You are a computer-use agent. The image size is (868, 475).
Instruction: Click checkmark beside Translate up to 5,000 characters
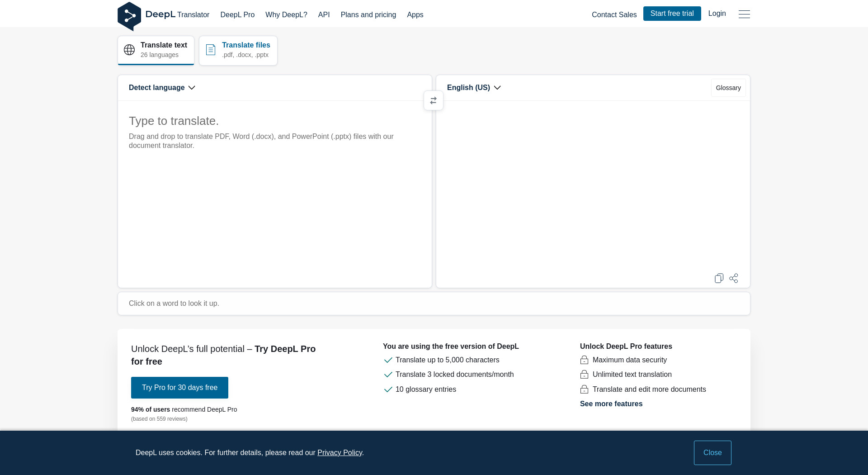388,360
